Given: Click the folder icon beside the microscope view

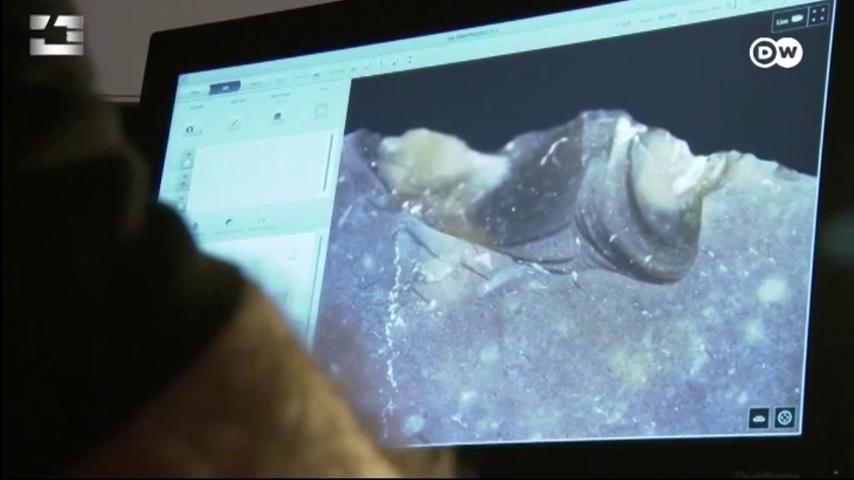Looking at the screenshot, I should click(321, 110).
